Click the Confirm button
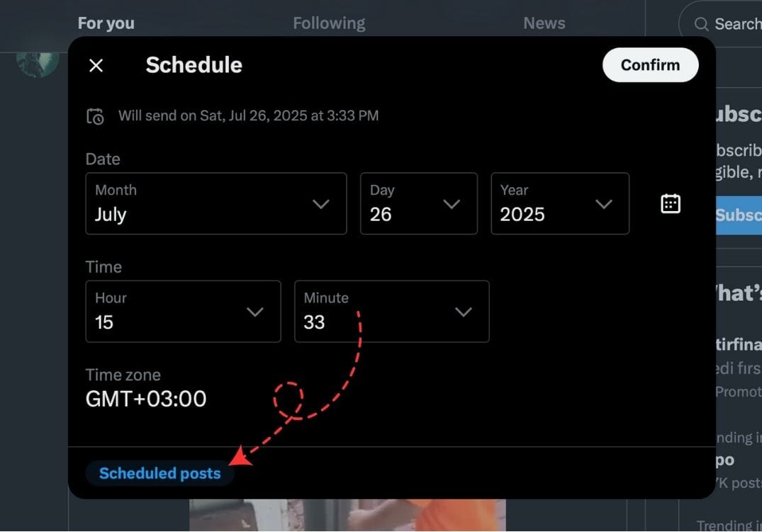Viewport: 762px width, 532px height. pos(649,64)
